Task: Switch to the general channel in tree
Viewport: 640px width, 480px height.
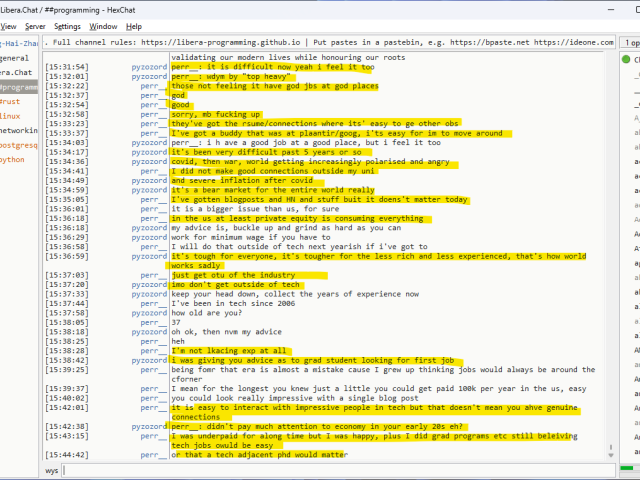Action: coord(18,59)
